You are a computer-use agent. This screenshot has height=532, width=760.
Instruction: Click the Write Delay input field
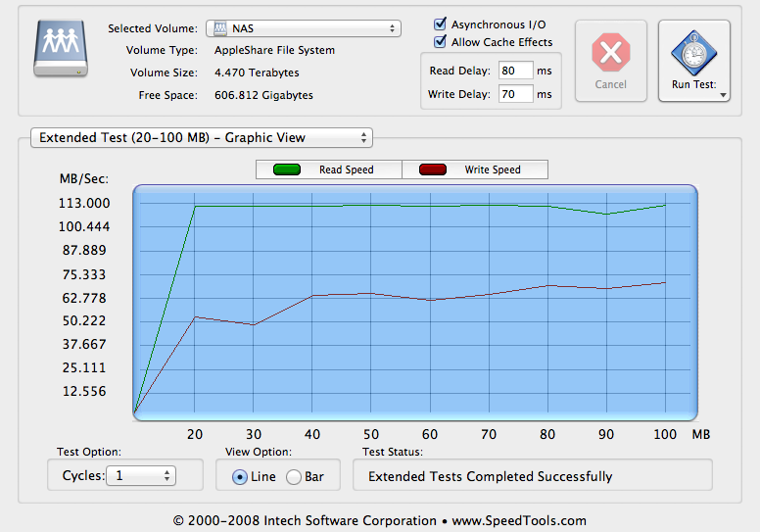coord(514,95)
